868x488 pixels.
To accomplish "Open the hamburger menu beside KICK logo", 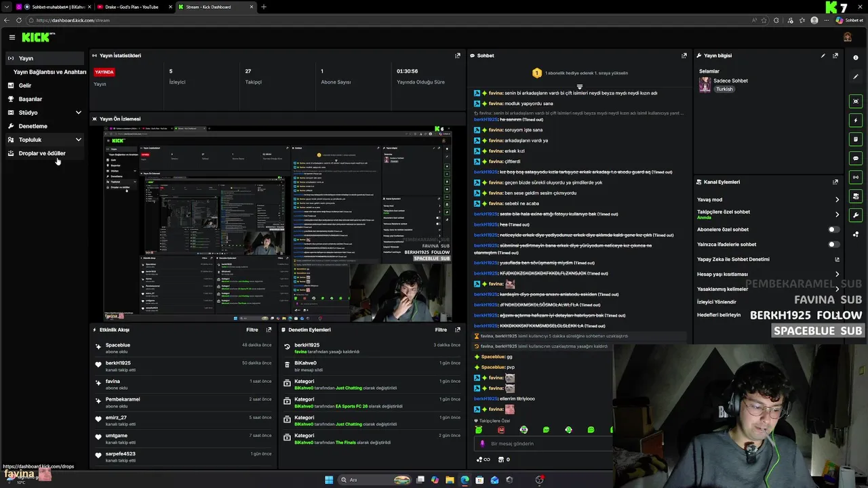I will pyautogui.click(x=12, y=37).
